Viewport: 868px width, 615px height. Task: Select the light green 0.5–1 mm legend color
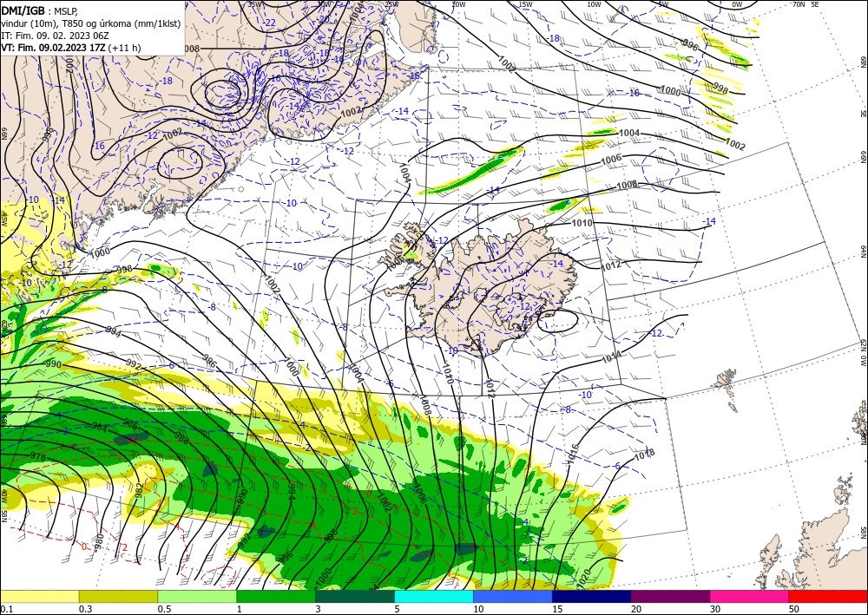[197, 596]
